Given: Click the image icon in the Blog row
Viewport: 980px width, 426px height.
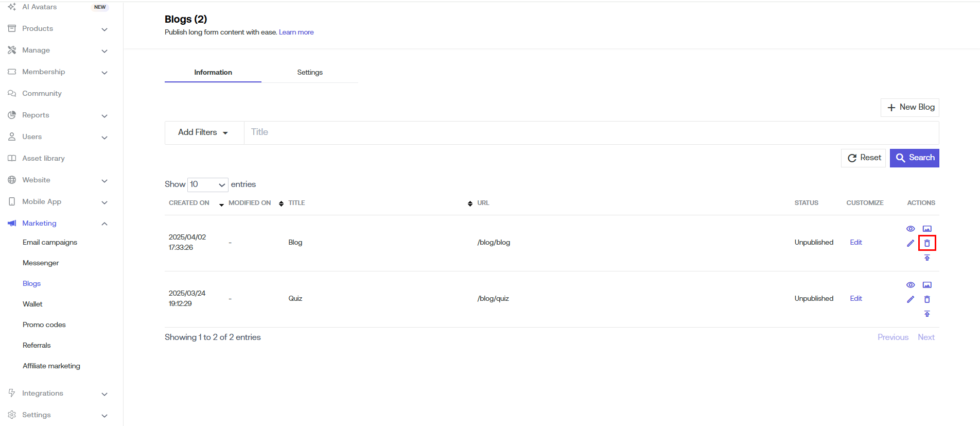Looking at the screenshot, I should pos(926,229).
